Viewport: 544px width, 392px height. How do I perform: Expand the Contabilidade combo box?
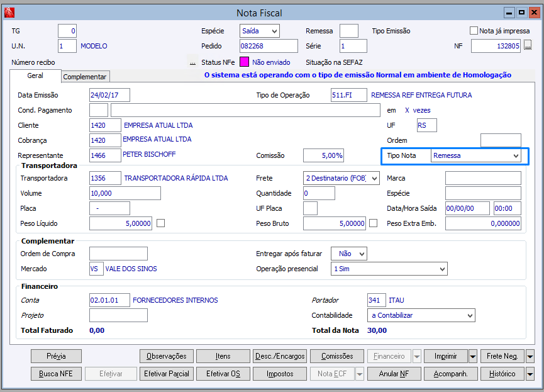pos(470,315)
